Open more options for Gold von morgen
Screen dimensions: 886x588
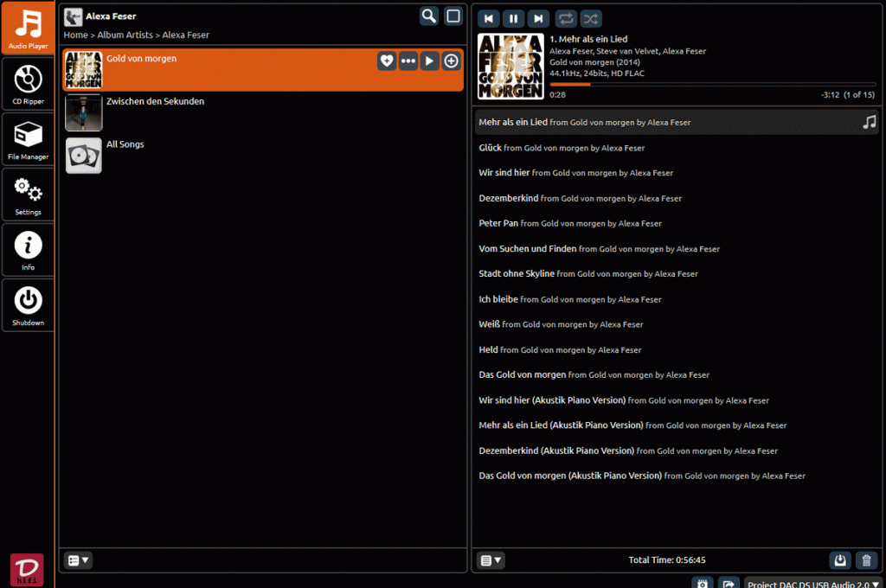tap(408, 61)
